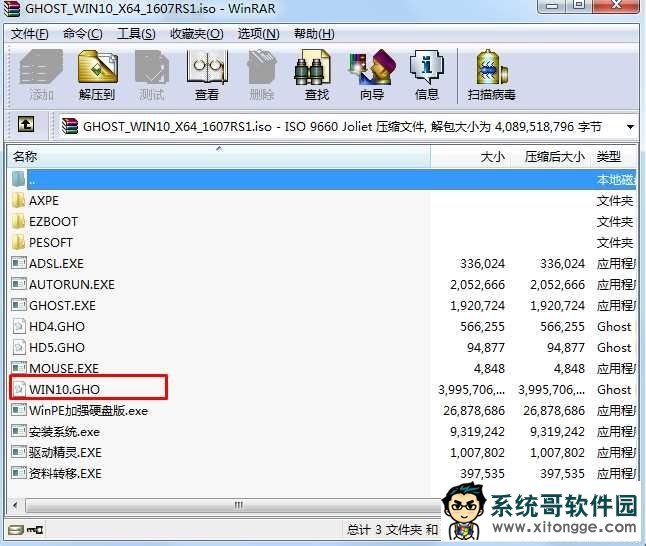Image resolution: width=646 pixels, height=546 pixels.
Task: Select the WIN10.GHO file name
Action: 64,389
